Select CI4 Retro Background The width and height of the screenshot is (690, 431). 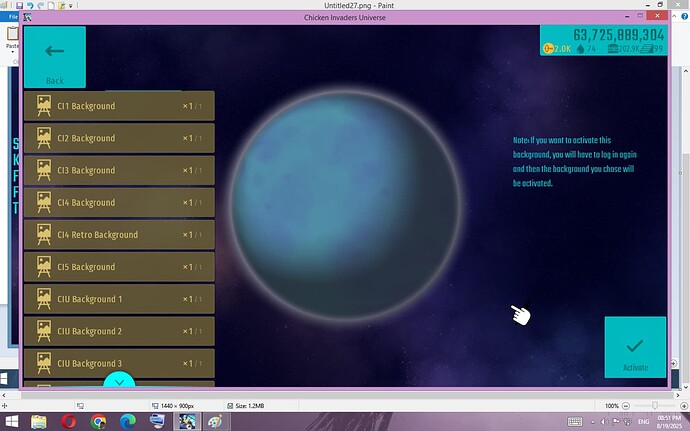point(119,235)
